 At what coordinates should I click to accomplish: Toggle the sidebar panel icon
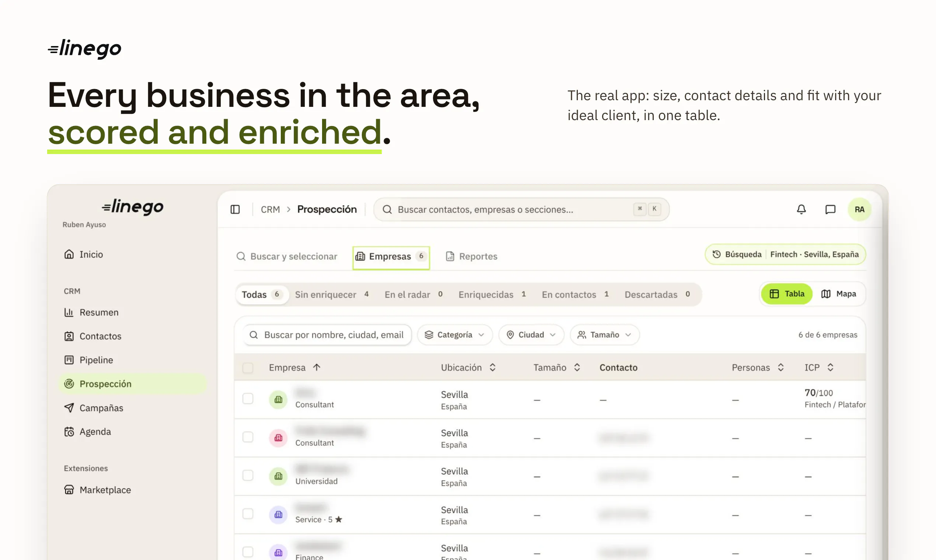coord(235,209)
